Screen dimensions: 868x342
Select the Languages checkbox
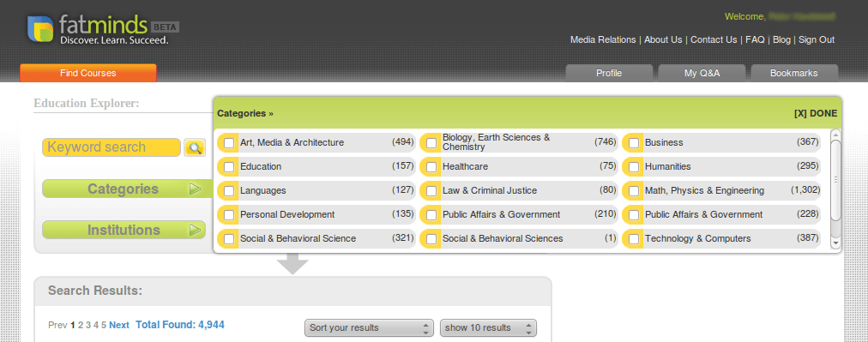point(229,191)
